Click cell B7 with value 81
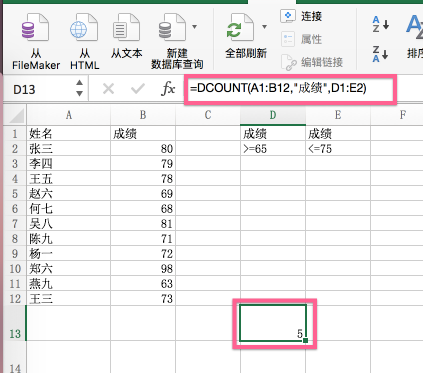Screen dimensions: 423x373 143,223
